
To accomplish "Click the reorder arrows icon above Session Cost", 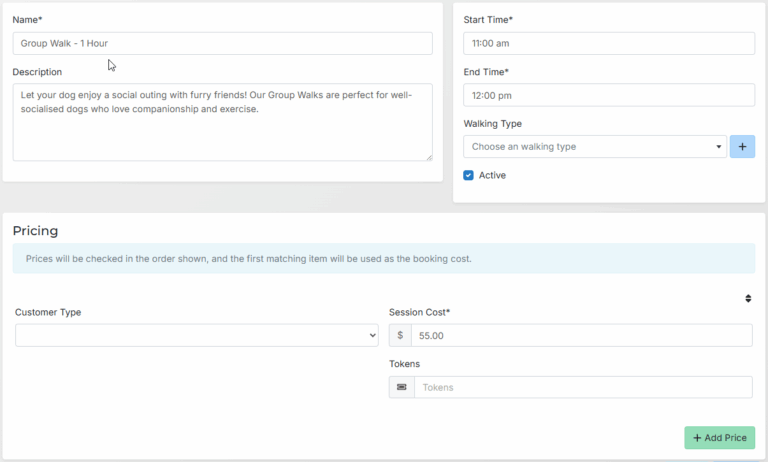I will 748,298.
